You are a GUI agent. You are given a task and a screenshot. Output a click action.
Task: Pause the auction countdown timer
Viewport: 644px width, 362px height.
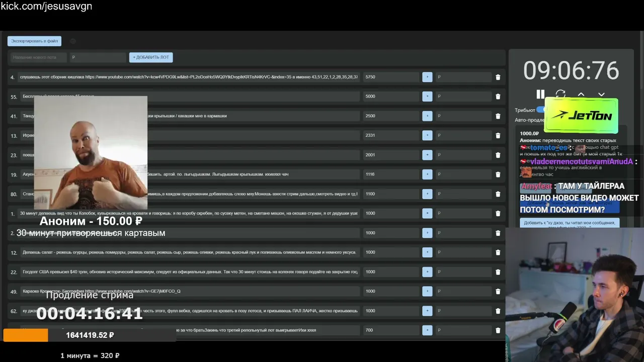[540, 94]
